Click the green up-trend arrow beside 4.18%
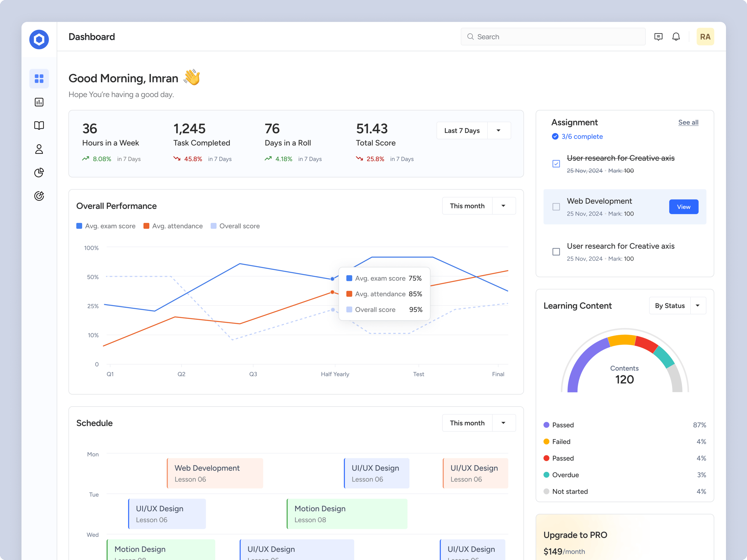The image size is (747, 560). [x=268, y=159]
